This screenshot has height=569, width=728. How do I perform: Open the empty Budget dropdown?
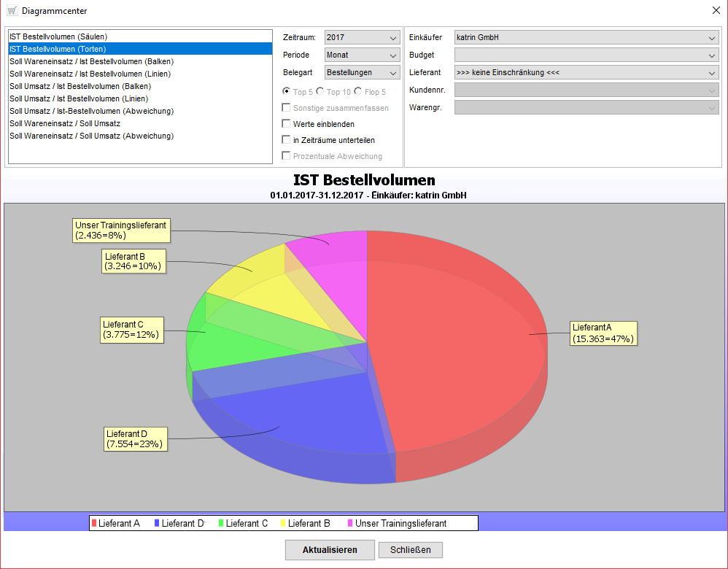click(586, 55)
